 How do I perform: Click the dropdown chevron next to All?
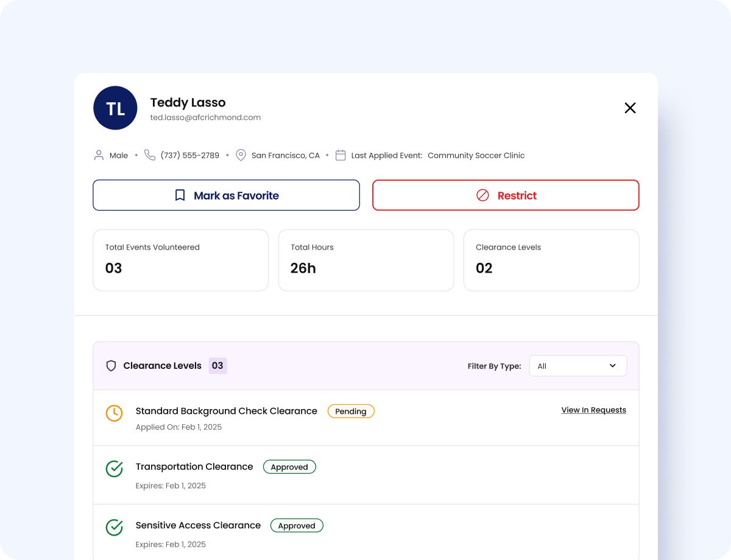pos(612,366)
